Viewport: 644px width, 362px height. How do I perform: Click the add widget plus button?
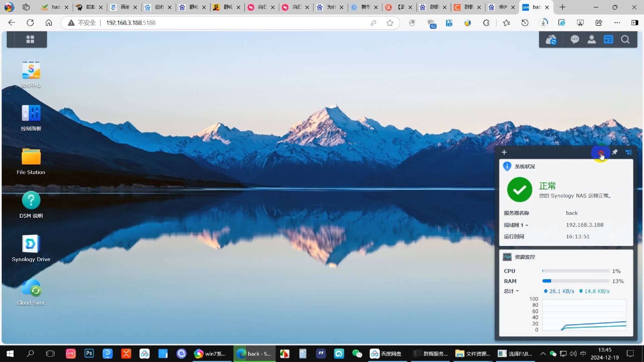tap(504, 152)
